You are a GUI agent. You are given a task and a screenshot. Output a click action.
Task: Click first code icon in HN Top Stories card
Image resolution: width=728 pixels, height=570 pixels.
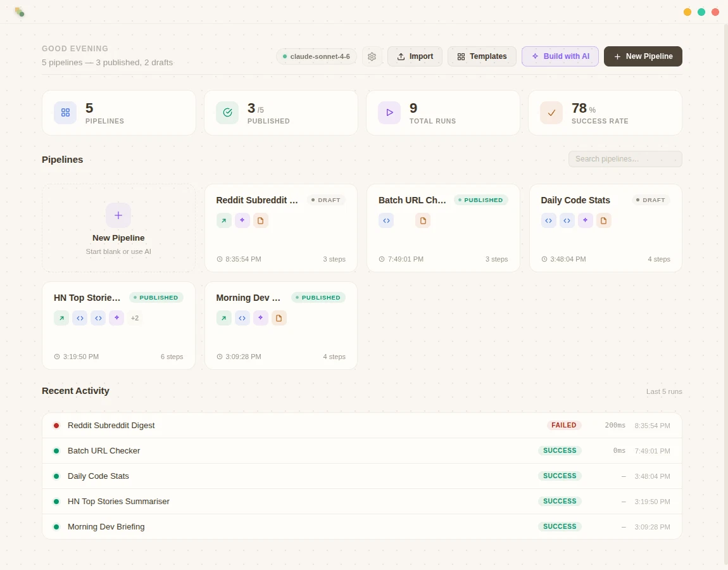click(x=80, y=318)
